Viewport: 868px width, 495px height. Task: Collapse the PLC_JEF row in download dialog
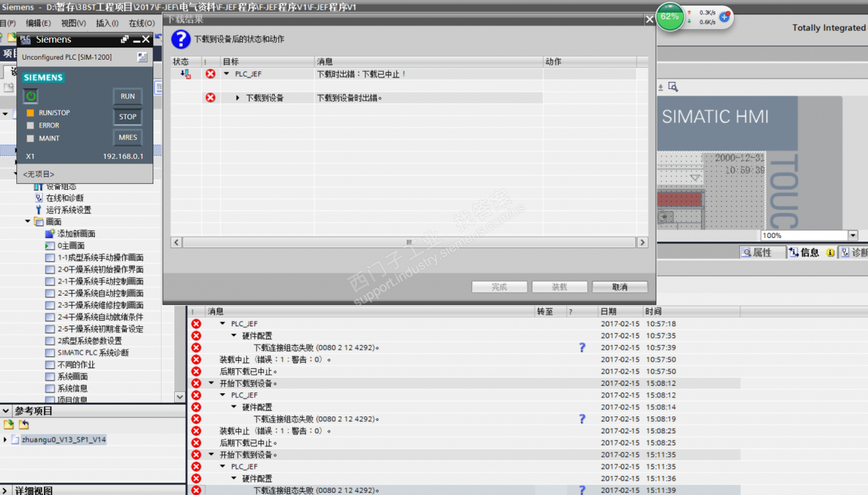[226, 74]
